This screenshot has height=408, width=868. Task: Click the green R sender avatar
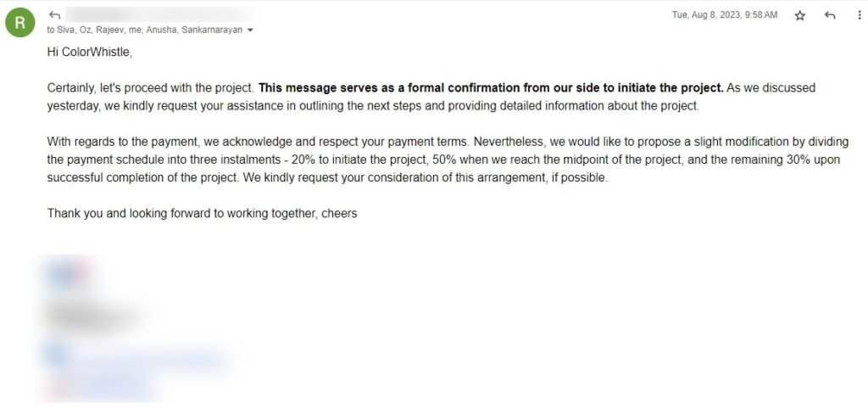20,22
